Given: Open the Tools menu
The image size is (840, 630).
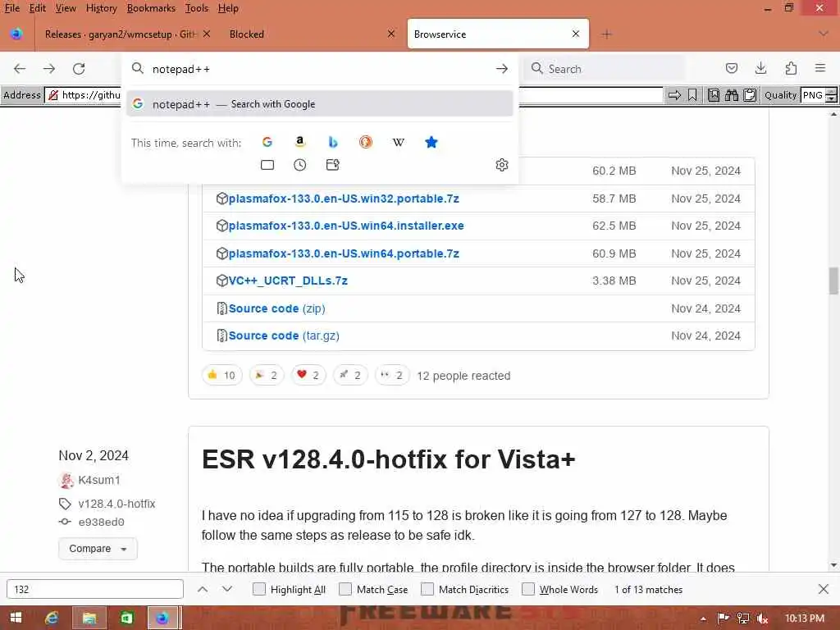Looking at the screenshot, I should (x=197, y=8).
